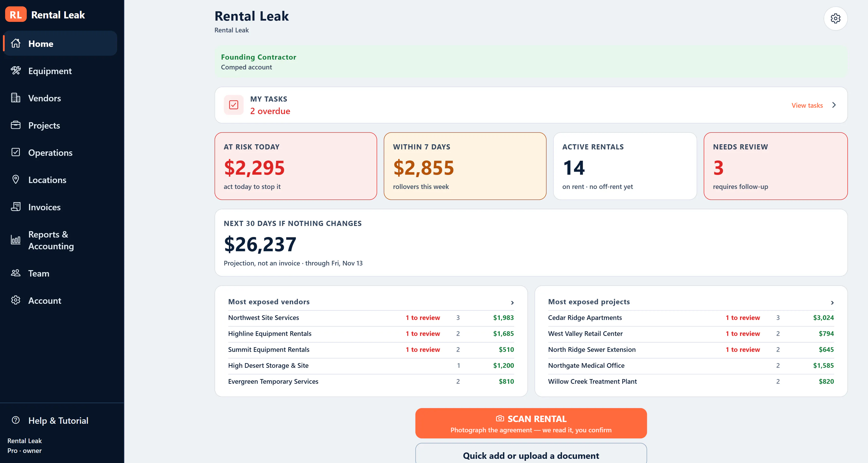Viewport: 868px width, 463px height.
Task: Click the Projects briefcase icon
Action: point(15,125)
